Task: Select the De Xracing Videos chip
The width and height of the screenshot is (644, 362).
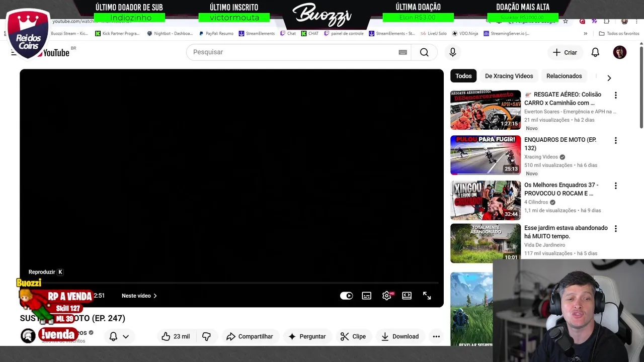Action: coord(509,76)
